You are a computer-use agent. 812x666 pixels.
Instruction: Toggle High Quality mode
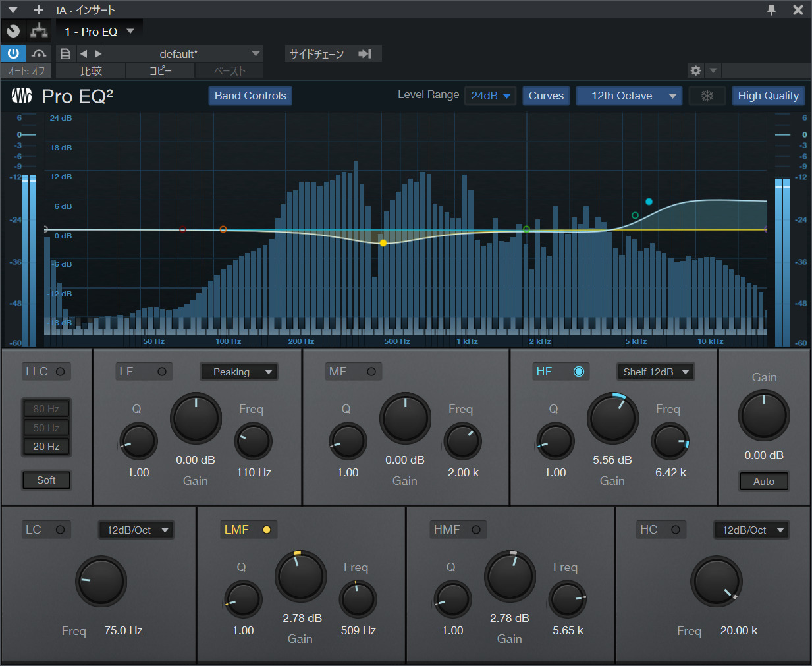[x=768, y=96]
